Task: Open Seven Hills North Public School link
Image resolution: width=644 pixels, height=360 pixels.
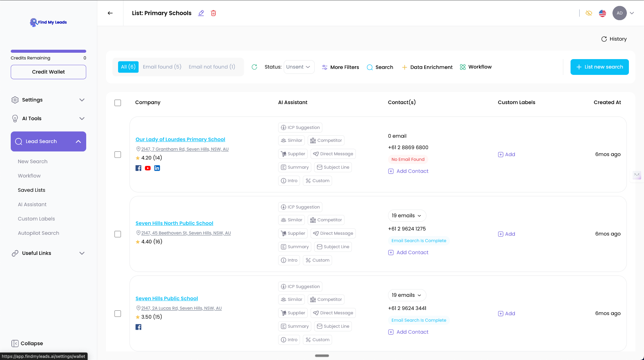Action: coord(174,223)
